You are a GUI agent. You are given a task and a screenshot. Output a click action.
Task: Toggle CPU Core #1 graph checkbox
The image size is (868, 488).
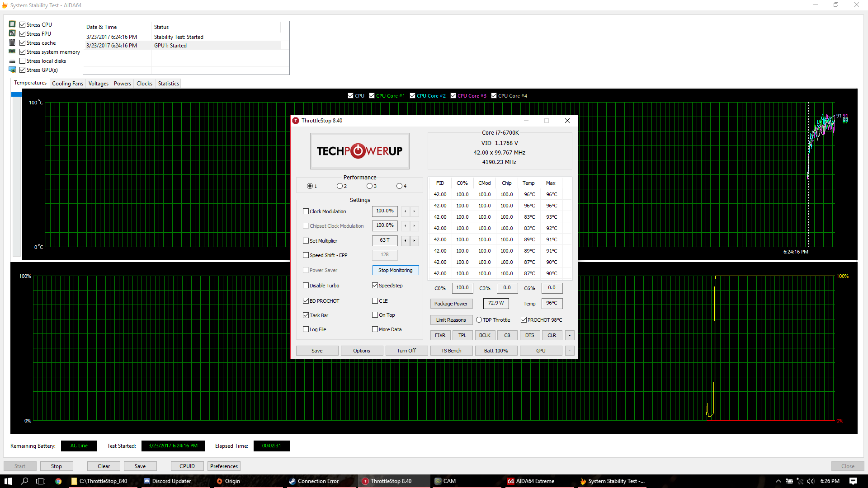372,96
